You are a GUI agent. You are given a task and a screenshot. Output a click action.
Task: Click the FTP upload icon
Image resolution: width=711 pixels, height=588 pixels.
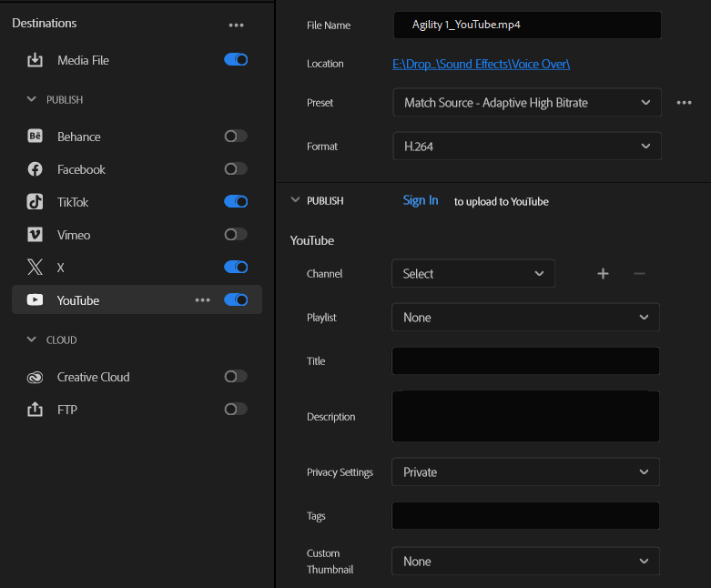click(x=35, y=410)
